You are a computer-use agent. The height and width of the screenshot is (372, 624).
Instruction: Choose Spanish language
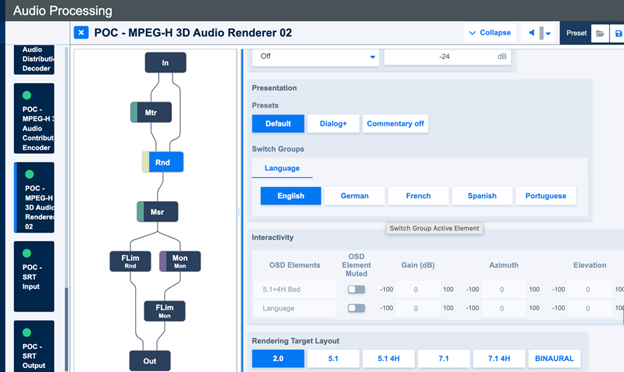coord(482,196)
